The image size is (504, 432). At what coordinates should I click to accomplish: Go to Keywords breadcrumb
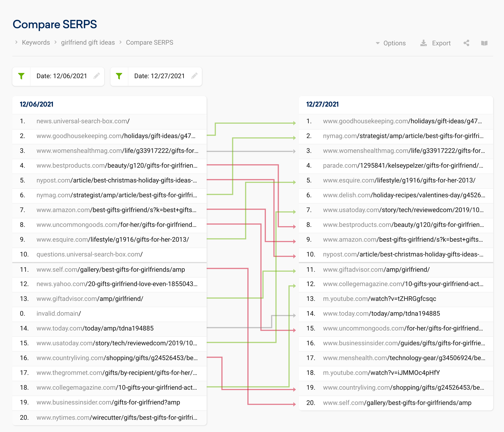click(36, 42)
